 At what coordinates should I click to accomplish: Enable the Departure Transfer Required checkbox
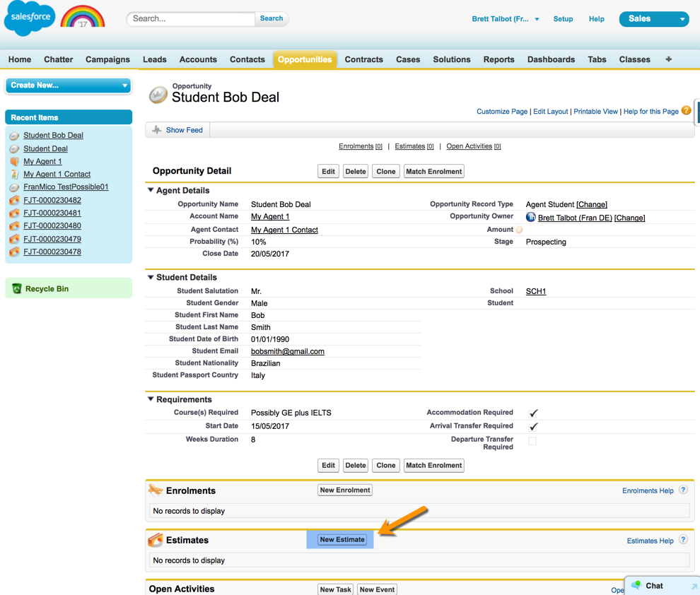[x=532, y=441]
